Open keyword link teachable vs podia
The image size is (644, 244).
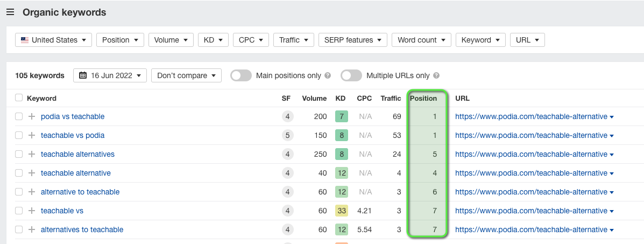coord(73,135)
